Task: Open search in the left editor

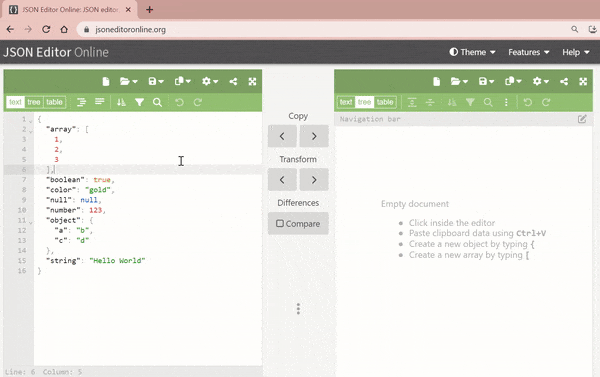Action: (157, 102)
